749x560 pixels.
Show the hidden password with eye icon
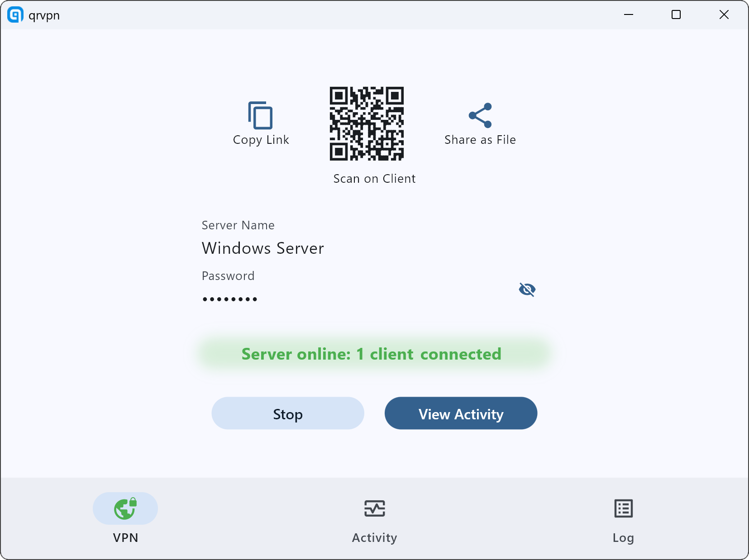[527, 289]
